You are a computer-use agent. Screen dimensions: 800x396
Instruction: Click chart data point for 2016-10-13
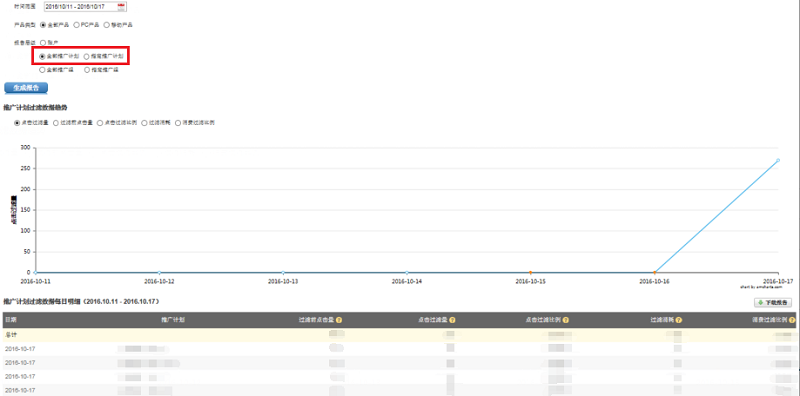[283, 273]
